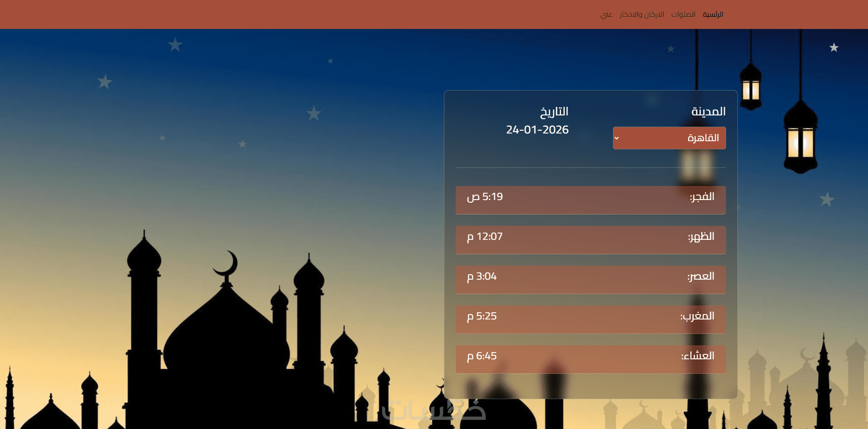This screenshot has width=868, height=429.
Task: Click the Fajr time 5:19 ص
Action: (x=485, y=197)
